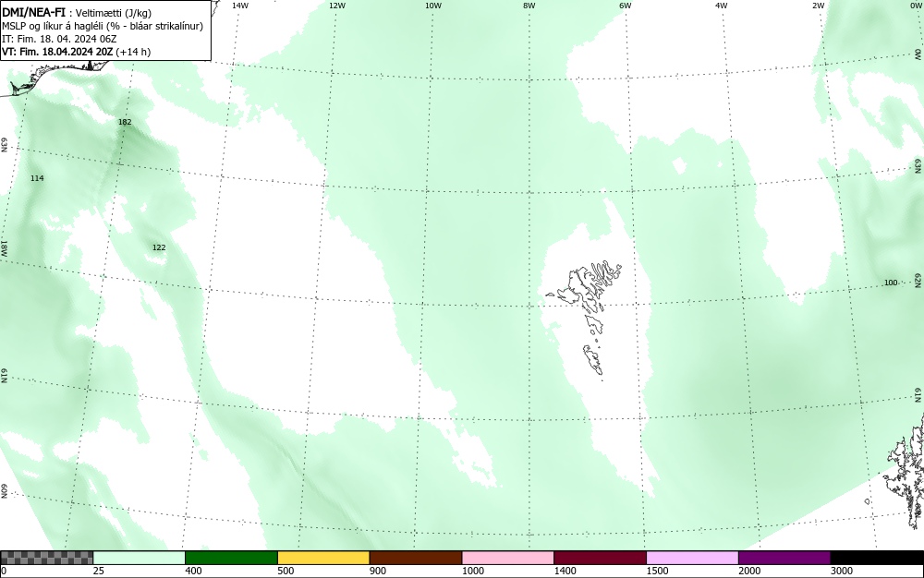924x578 pixels.
Task: Click the 14W longitude label
Action: pyautogui.click(x=240, y=6)
